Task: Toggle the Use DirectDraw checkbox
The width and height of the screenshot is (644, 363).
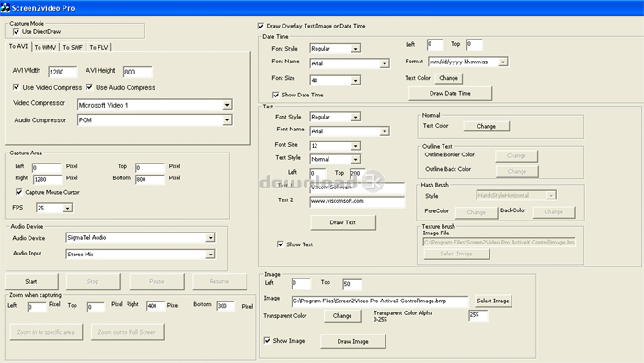Action: coord(16,31)
